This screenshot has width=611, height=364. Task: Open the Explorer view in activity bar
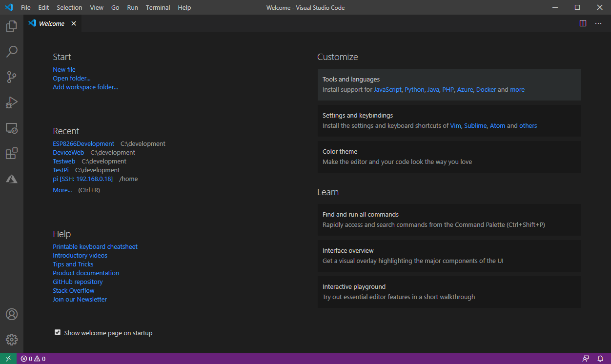click(12, 26)
